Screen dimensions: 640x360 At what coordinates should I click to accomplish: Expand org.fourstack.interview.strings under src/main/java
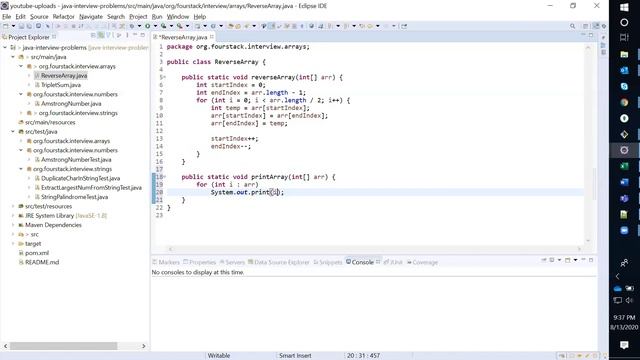click(x=21, y=113)
